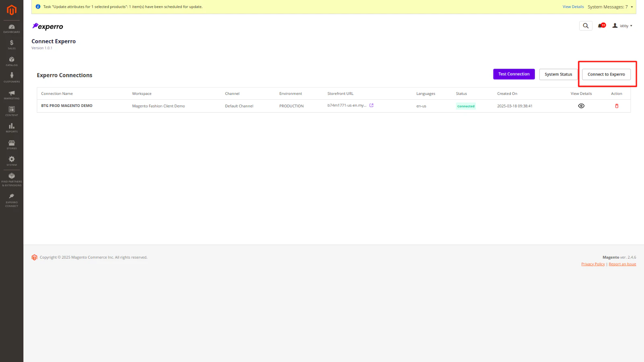
Task: Open the Catalog menu
Action: pyautogui.click(x=12, y=62)
